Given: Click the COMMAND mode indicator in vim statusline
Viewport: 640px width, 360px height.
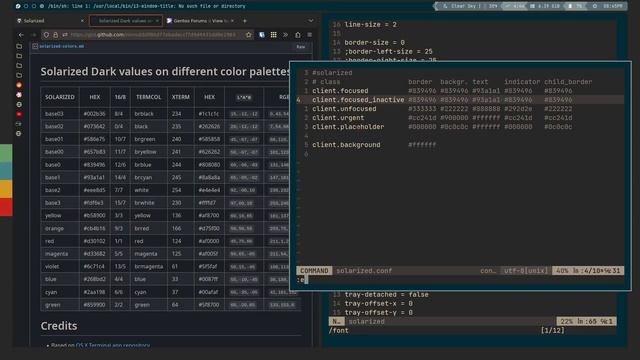Looking at the screenshot, I should pos(314,271).
